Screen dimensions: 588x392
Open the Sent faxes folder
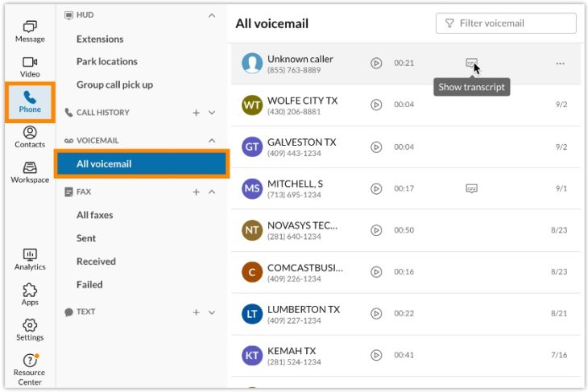pos(86,238)
